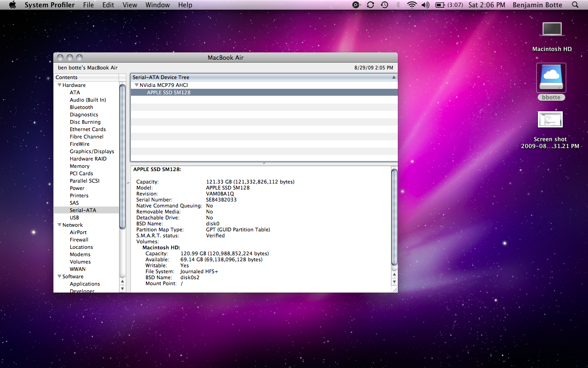The width and height of the screenshot is (588, 368).
Task: Open the Help menu
Action: tap(185, 5)
